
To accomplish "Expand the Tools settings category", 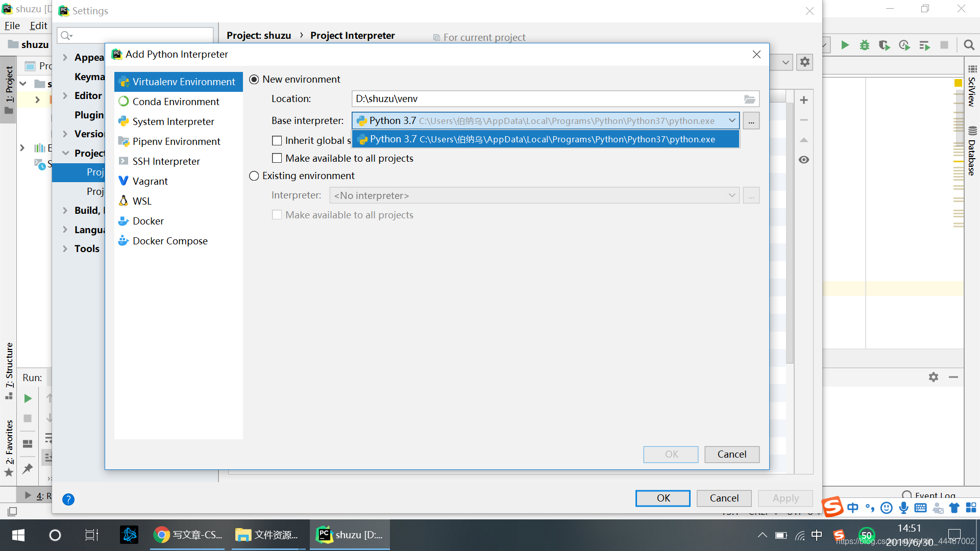I will pos(65,249).
